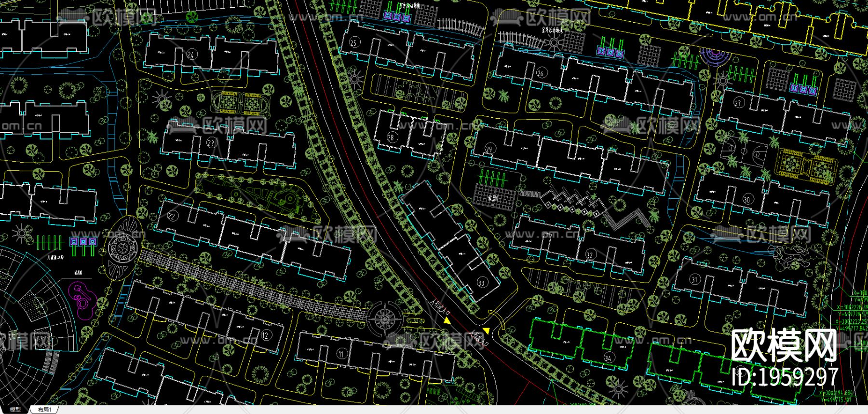Switch to the 模型 model tab

pos(15,410)
